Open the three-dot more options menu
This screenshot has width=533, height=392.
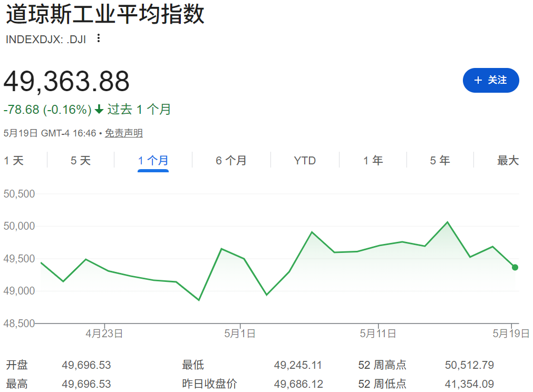[99, 38]
